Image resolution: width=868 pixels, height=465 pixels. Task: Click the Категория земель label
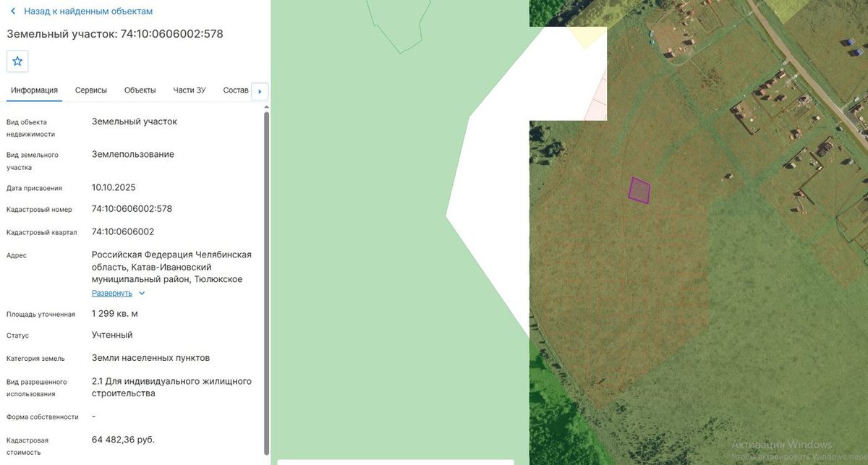[x=35, y=359]
